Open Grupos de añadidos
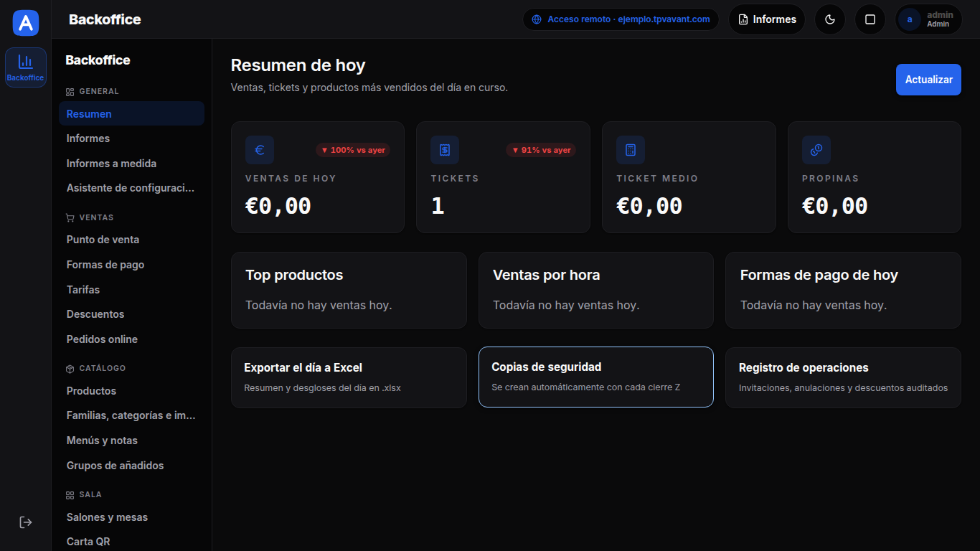Image resolution: width=980 pixels, height=551 pixels. (132, 466)
